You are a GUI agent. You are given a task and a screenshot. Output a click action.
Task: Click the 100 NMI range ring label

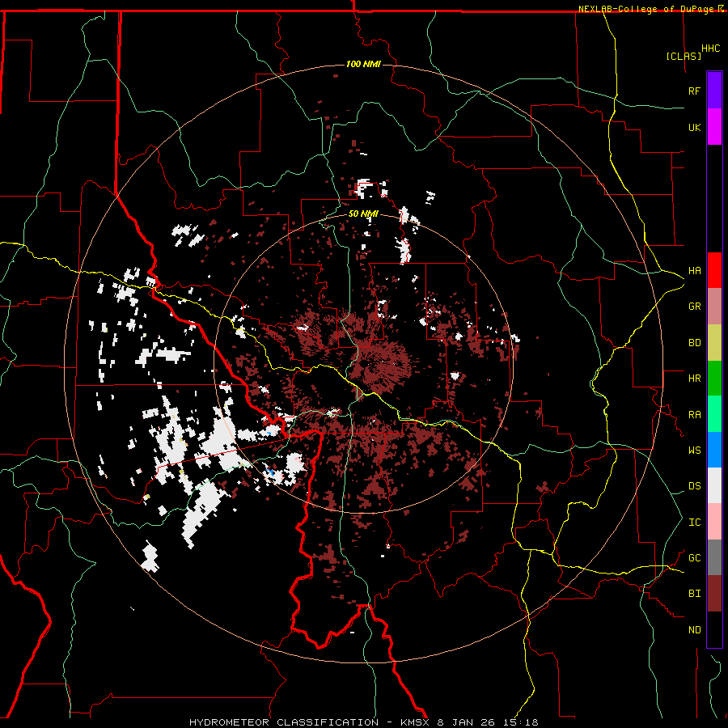(x=363, y=64)
